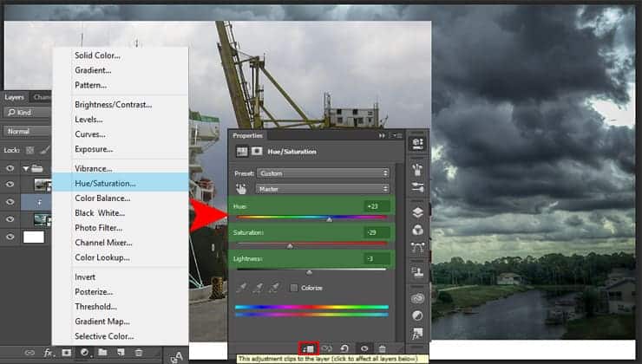
Task: Click the Layers panel trash icon
Action: pyautogui.click(x=139, y=353)
